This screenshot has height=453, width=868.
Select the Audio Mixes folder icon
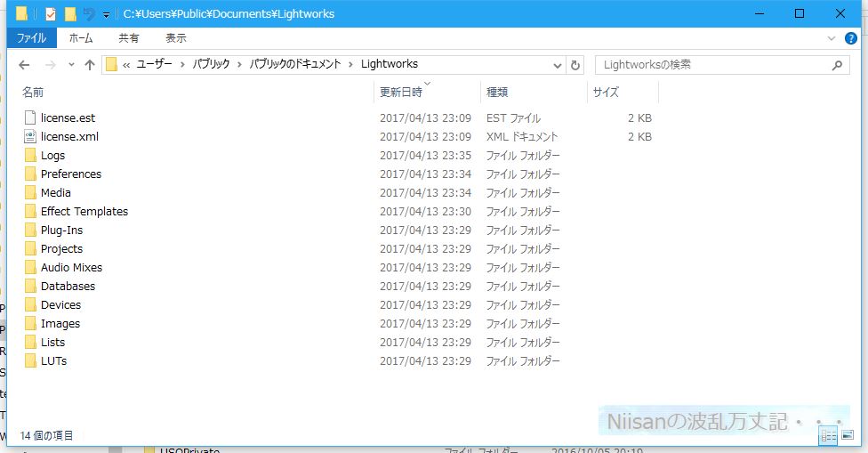pos(30,267)
